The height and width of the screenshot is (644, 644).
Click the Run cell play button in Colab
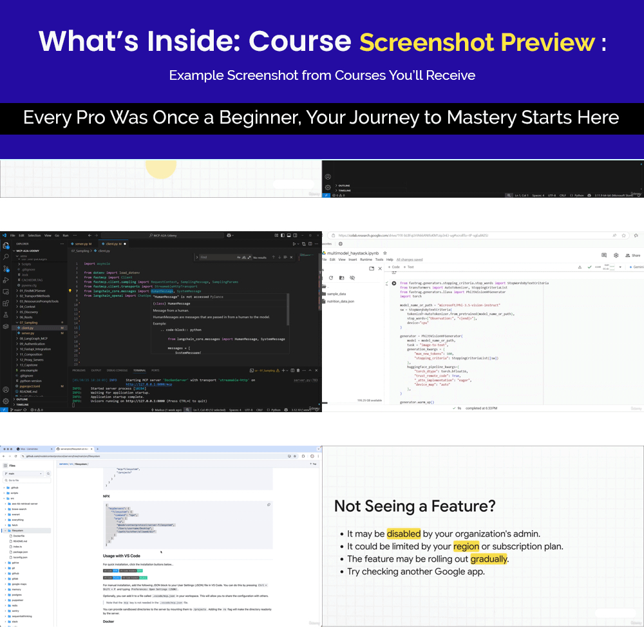(393, 283)
